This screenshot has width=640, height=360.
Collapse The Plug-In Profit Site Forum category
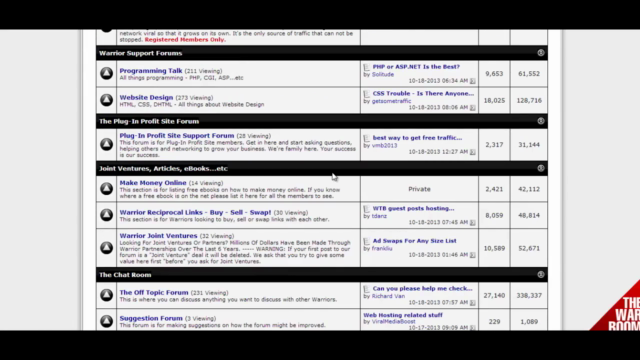[541, 121]
